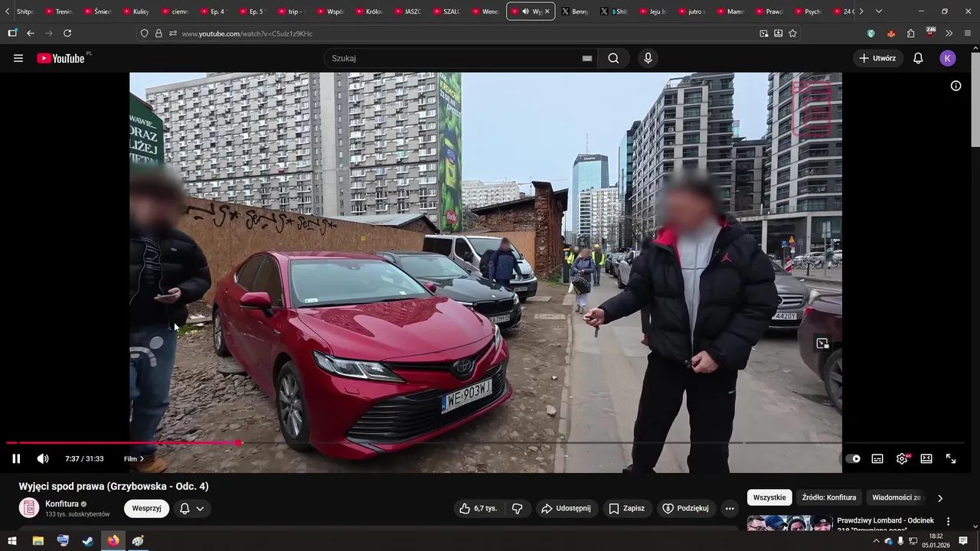This screenshot has width=980, height=551.
Task: Click the Utwórz create button
Action: [x=877, y=58]
